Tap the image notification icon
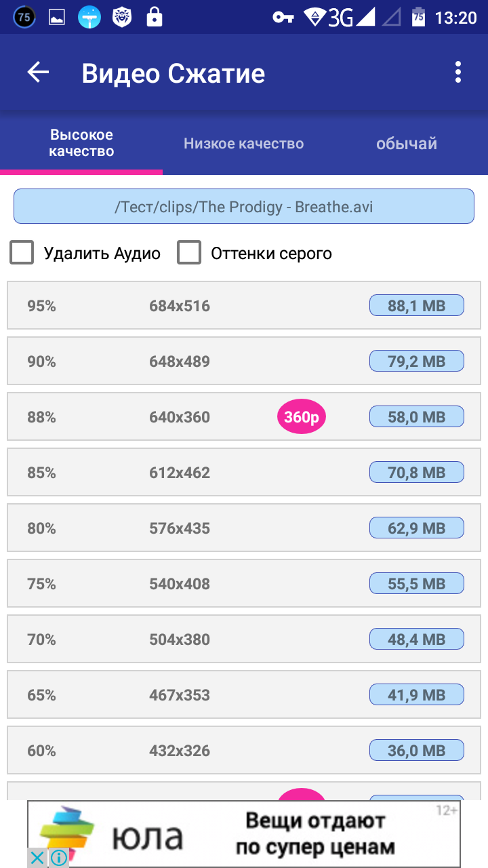 point(56,18)
